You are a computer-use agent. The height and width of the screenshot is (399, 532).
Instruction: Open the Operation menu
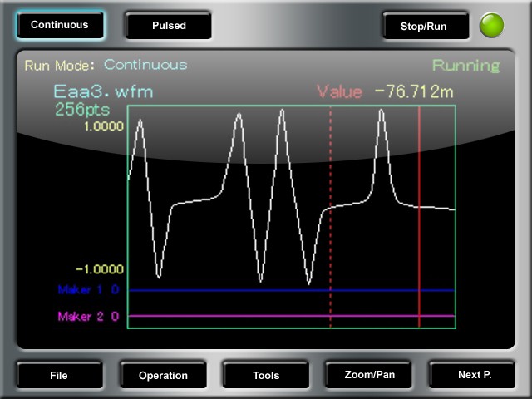pos(163,375)
